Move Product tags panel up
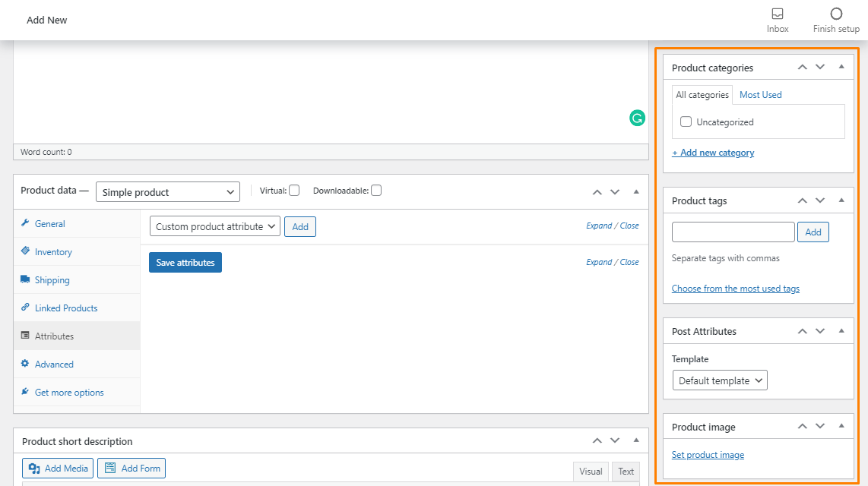This screenshot has height=486, width=868. pyautogui.click(x=802, y=200)
